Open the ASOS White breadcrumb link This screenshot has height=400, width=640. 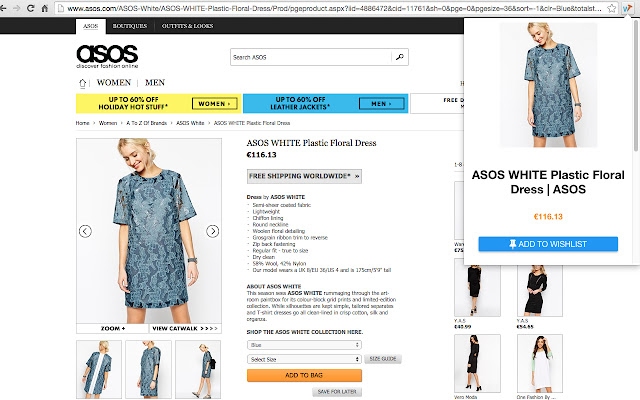point(190,123)
